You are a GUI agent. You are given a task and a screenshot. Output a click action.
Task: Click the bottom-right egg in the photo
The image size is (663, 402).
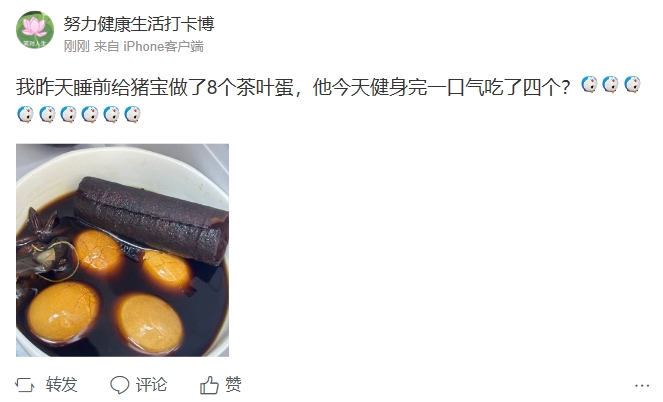(x=149, y=323)
